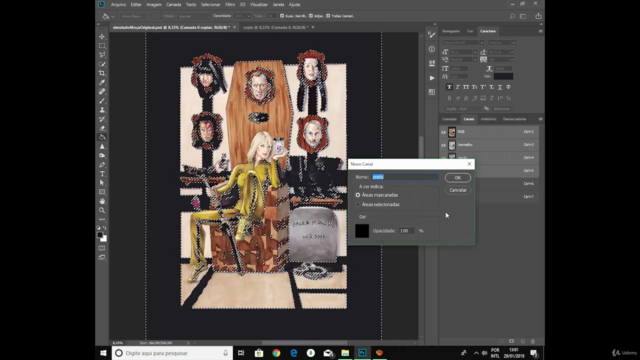Open the anti-aliasing method dropdown

tap(502, 109)
